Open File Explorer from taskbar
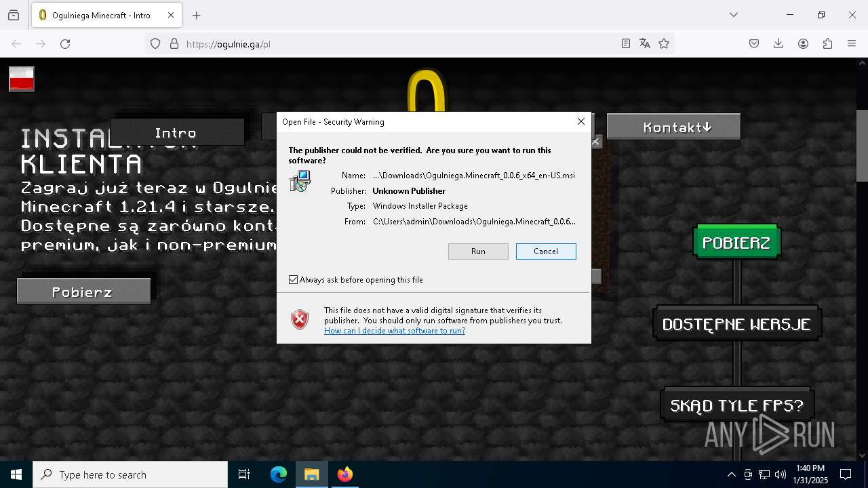 click(x=311, y=474)
